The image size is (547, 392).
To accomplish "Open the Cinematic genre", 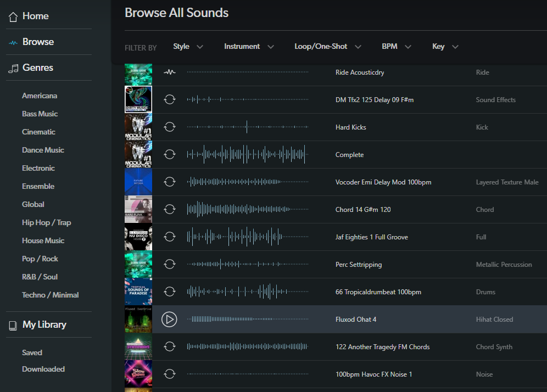I will [38, 132].
